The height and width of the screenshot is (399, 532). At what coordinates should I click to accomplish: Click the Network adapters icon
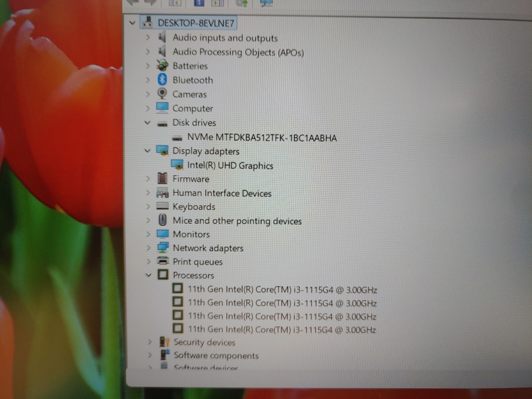click(163, 248)
